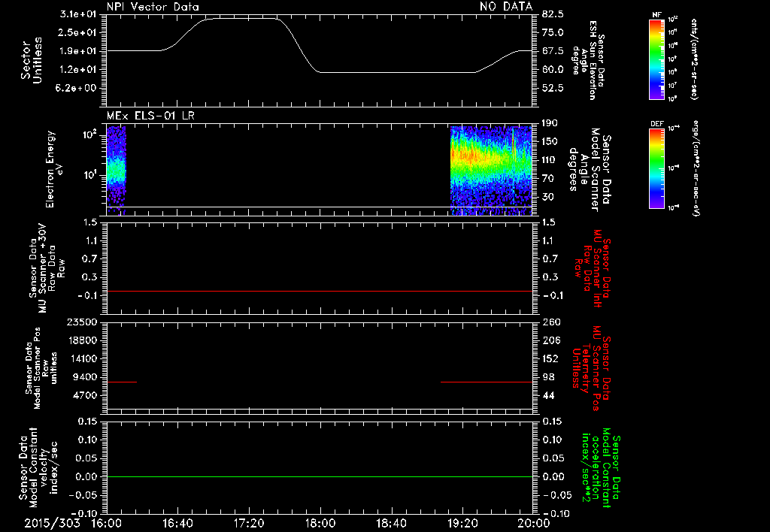Click the '1.2e+01' sector tick value
The image size is (770, 532).
click(x=78, y=70)
